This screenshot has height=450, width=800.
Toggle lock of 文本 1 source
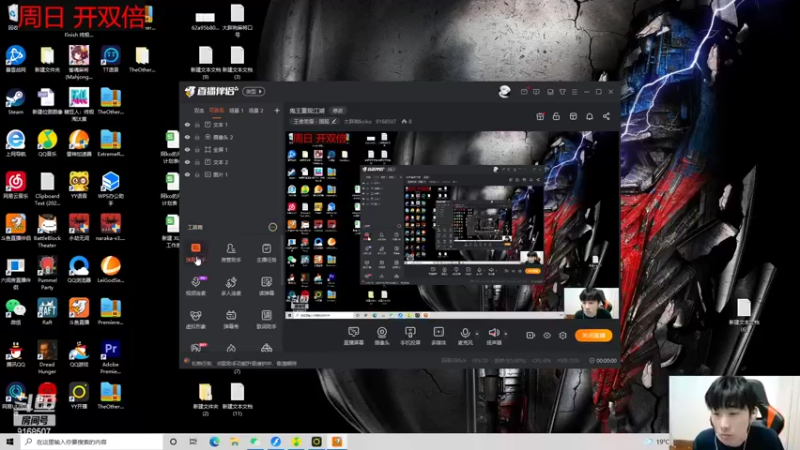click(x=197, y=124)
